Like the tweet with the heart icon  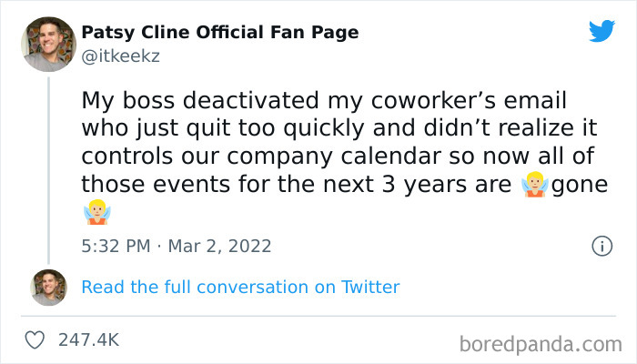tap(36, 339)
